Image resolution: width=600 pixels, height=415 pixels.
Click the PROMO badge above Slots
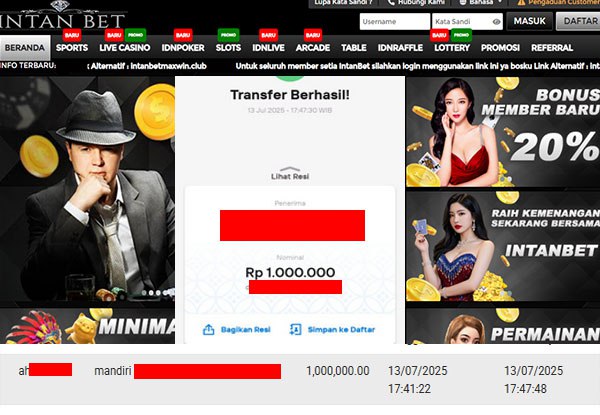(x=228, y=35)
